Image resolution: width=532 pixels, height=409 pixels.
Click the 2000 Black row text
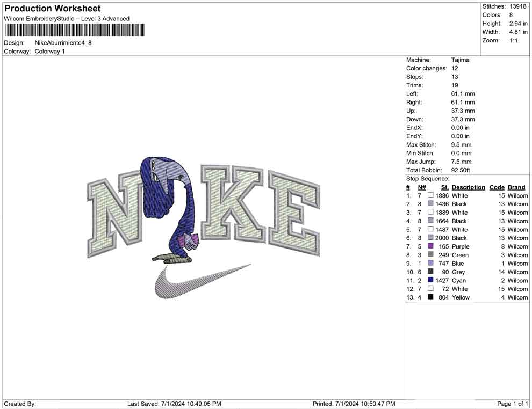tap(451, 238)
